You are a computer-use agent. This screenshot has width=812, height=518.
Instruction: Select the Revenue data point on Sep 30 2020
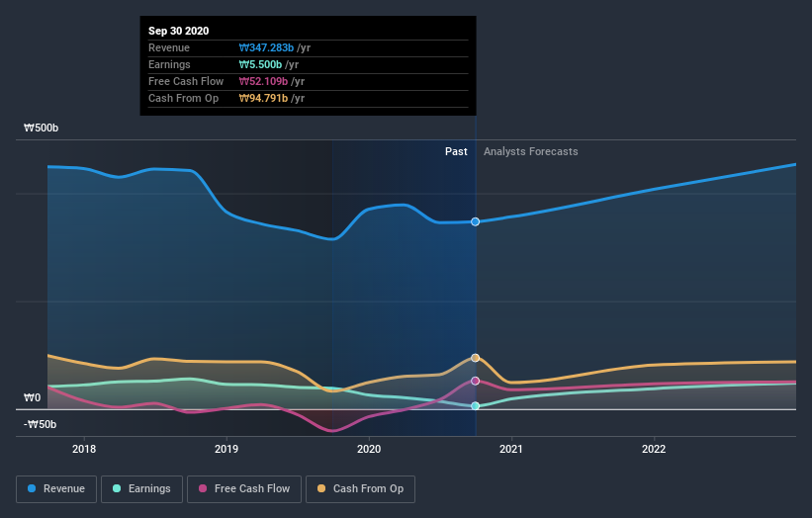tap(475, 222)
